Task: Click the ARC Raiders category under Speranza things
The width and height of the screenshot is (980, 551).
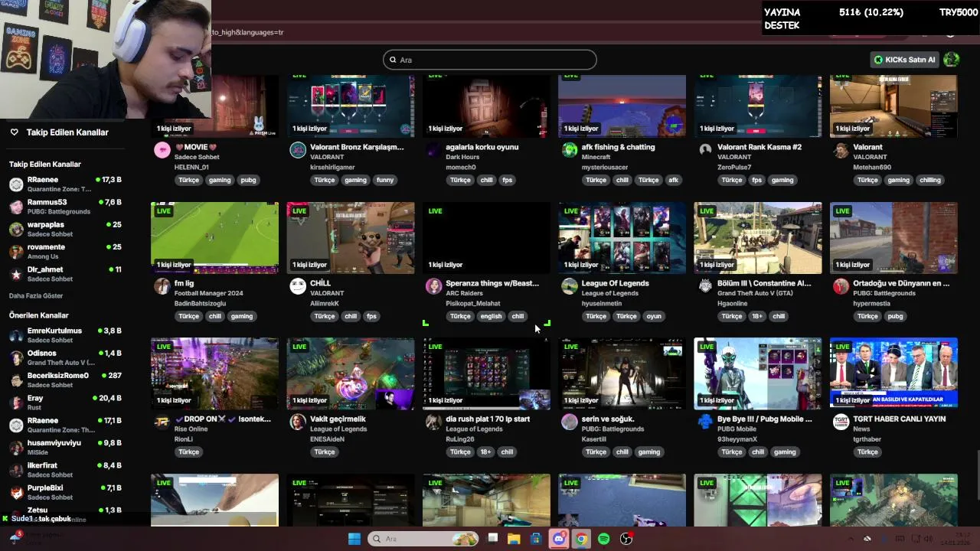Action: pos(465,293)
